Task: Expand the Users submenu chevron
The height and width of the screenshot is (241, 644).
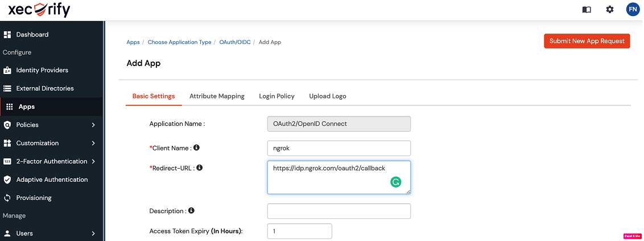Action: (x=93, y=234)
